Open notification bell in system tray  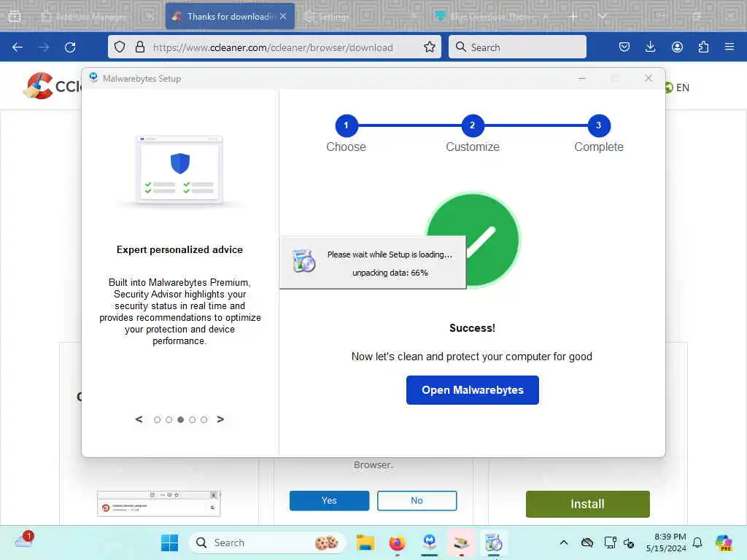point(697,542)
